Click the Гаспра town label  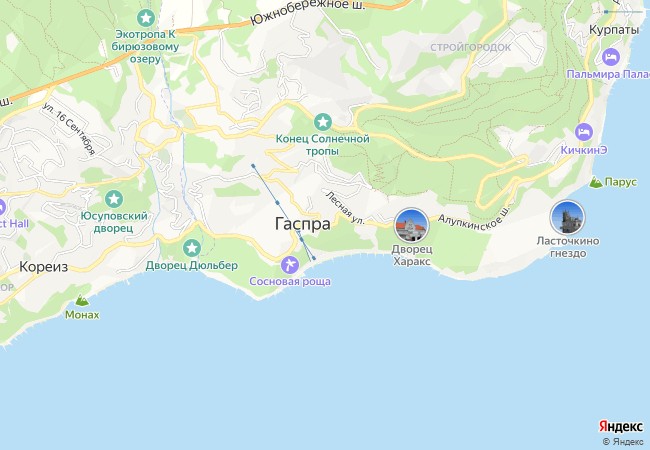click(x=303, y=224)
